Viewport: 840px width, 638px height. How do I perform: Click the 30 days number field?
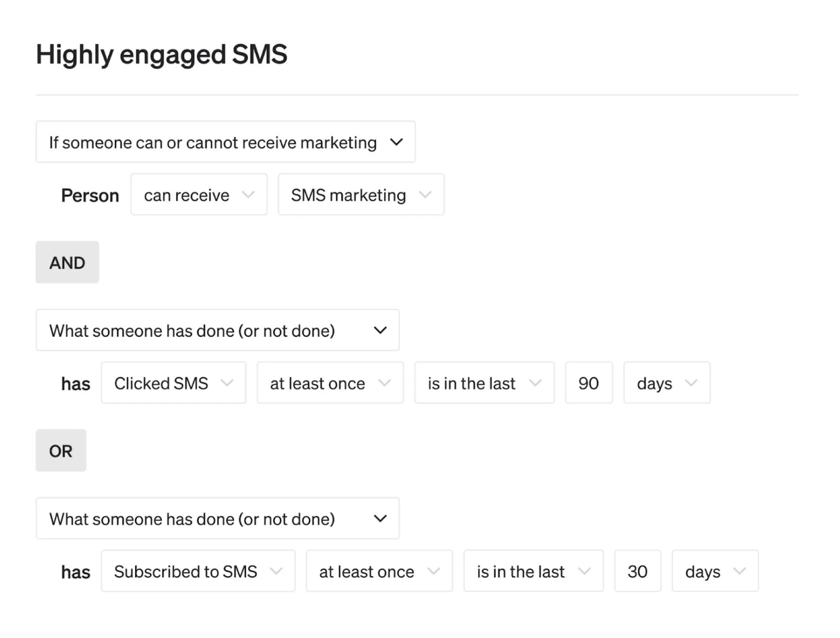[637, 571]
